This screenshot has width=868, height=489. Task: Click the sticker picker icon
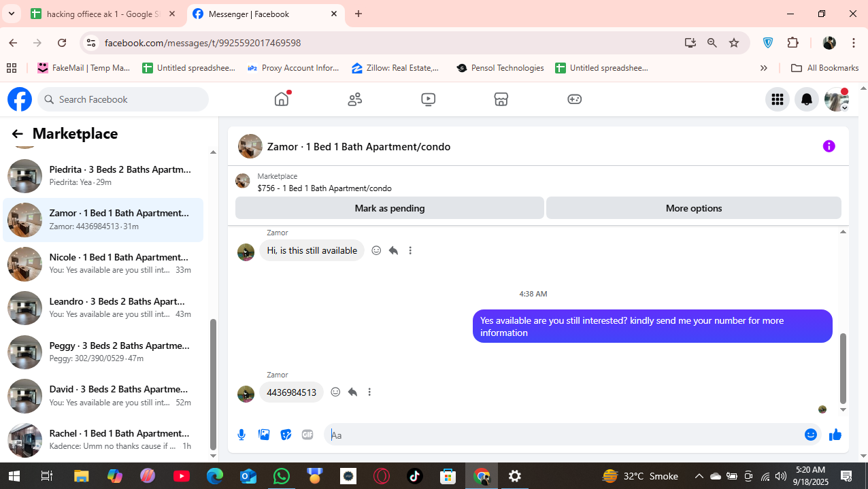pyautogui.click(x=286, y=435)
